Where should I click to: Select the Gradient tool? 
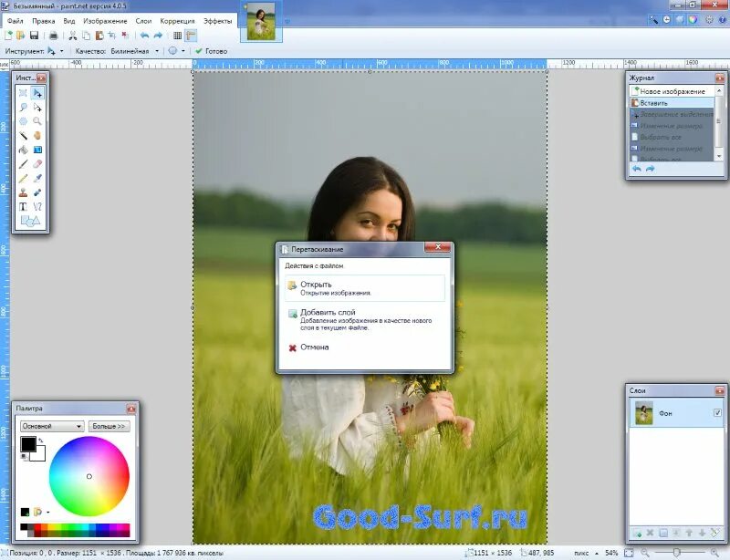point(37,150)
